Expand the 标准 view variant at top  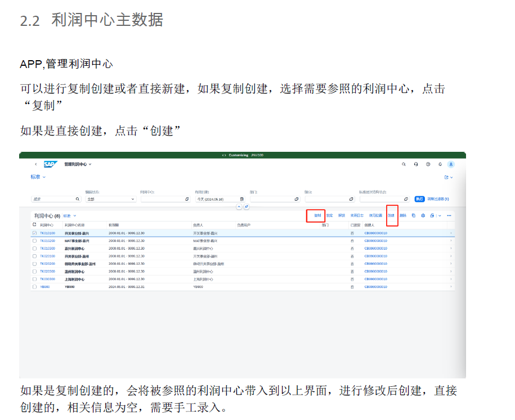point(38,177)
